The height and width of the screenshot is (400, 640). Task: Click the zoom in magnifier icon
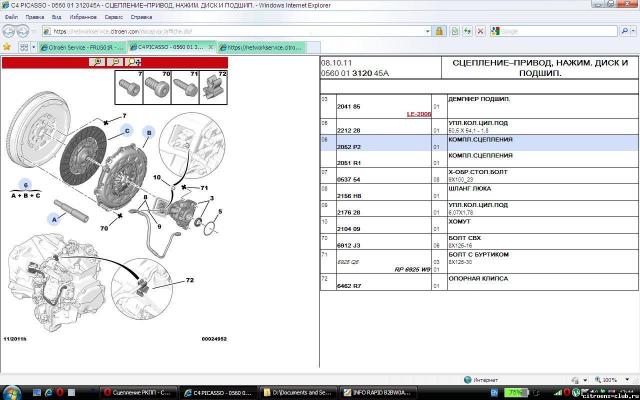pos(99,62)
